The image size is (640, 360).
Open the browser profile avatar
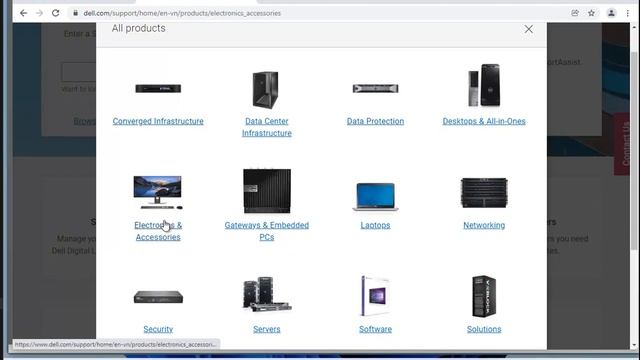tap(611, 13)
